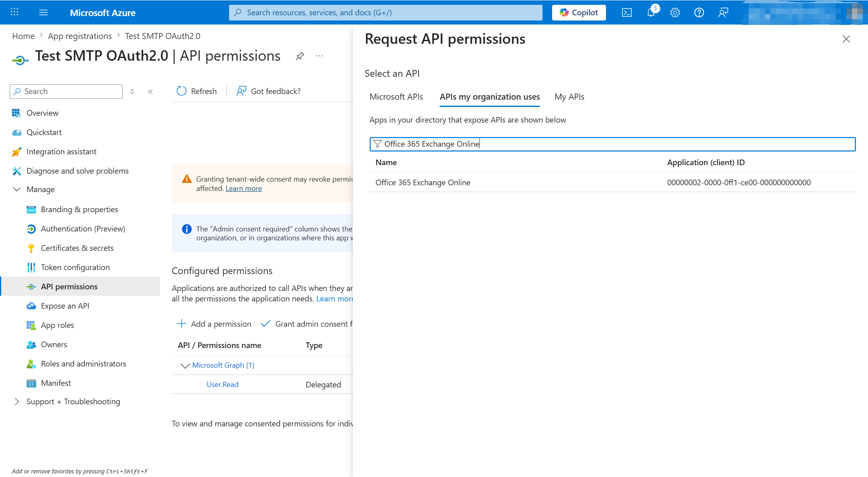Click Add a permission
Viewport: 868px width, 477px height.
pos(214,324)
